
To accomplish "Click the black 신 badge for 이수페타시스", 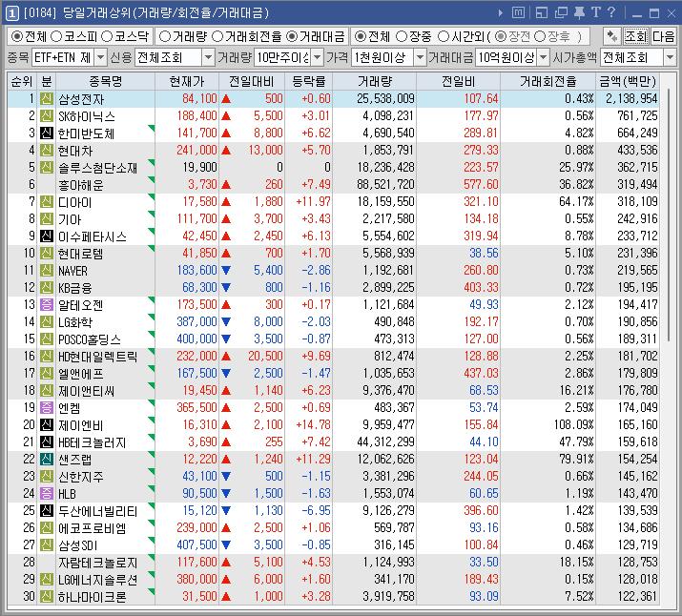I will [x=47, y=236].
